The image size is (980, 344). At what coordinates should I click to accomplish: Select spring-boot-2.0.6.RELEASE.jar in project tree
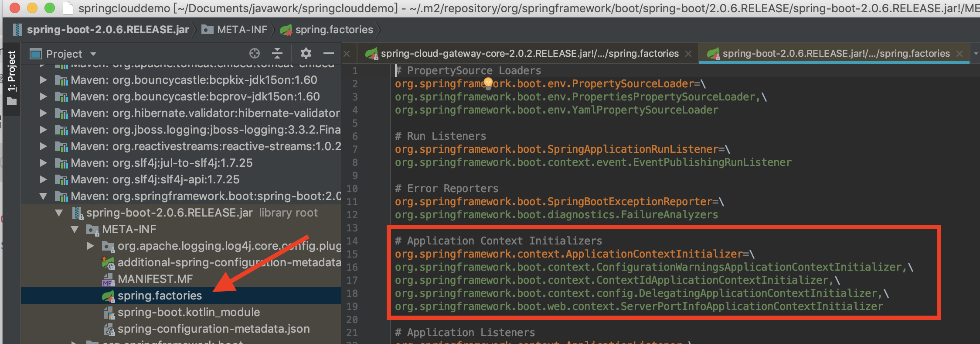click(181, 213)
